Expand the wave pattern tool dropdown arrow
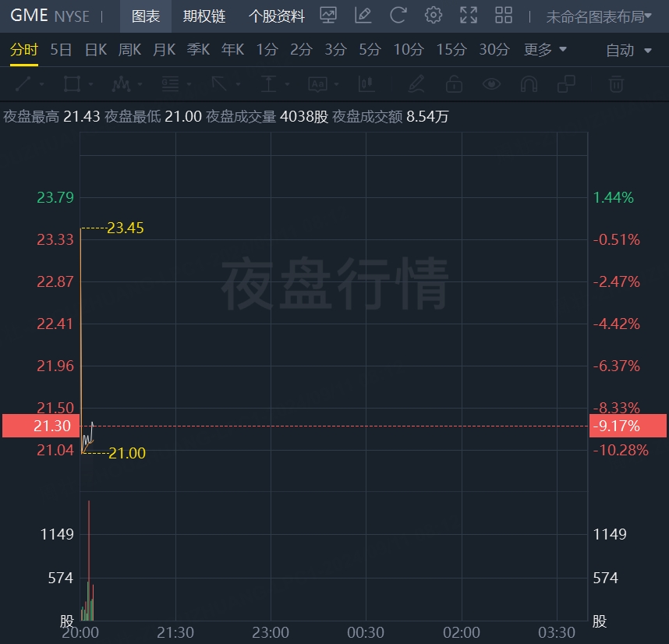 tap(140, 84)
